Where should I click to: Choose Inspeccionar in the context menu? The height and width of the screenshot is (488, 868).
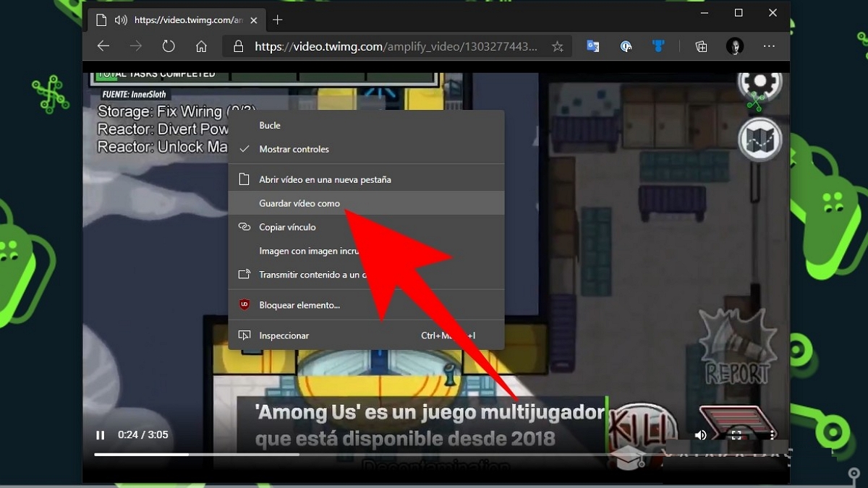pos(366,335)
